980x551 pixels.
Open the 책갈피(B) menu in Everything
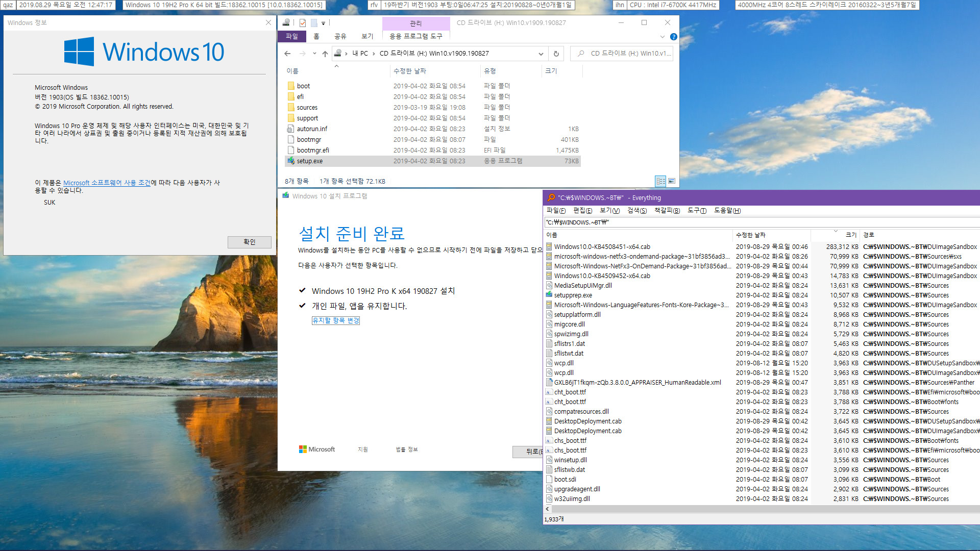(x=667, y=211)
